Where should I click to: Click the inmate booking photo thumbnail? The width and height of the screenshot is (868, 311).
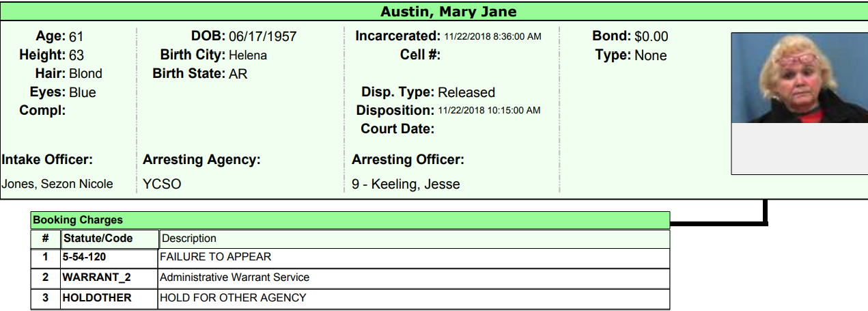pyautogui.click(x=799, y=78)
